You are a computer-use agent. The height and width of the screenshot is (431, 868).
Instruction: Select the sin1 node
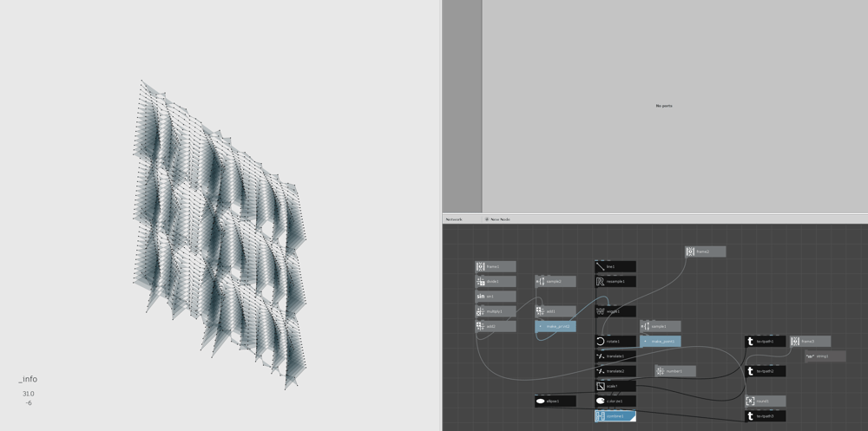tap(496, 297)
